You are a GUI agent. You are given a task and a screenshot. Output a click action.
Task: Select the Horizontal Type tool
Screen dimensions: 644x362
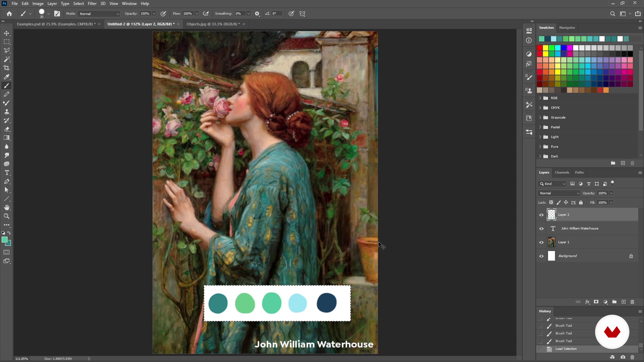(x=7, y=173)
